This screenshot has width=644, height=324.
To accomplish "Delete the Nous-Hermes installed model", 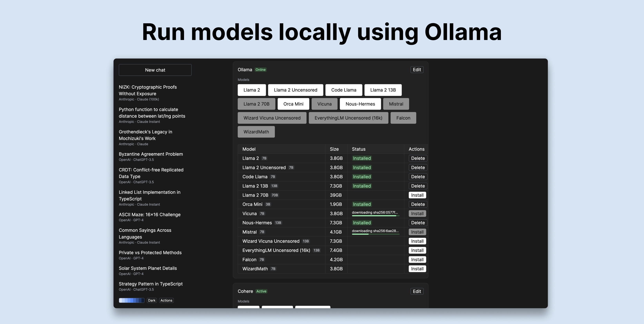I will 418,223.
